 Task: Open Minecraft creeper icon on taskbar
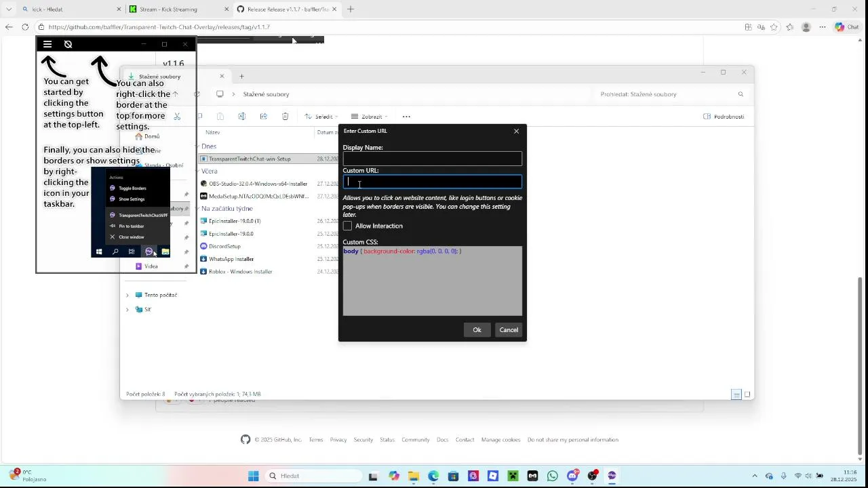tap(513, 476)
